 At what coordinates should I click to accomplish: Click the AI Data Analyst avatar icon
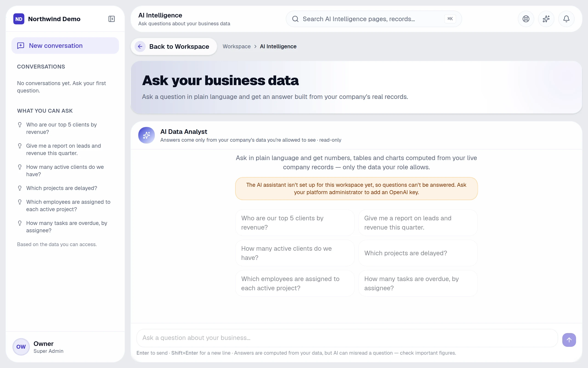tap(147, 135)
